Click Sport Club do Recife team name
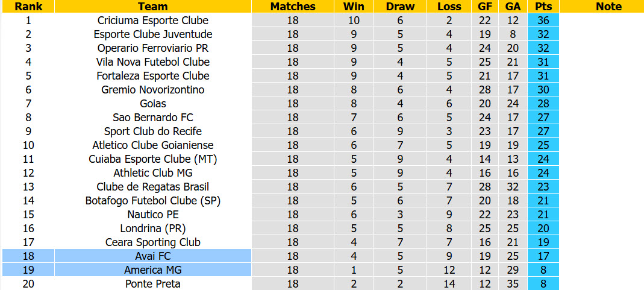This screenshot has height=290, width=644. pos(153,131)
